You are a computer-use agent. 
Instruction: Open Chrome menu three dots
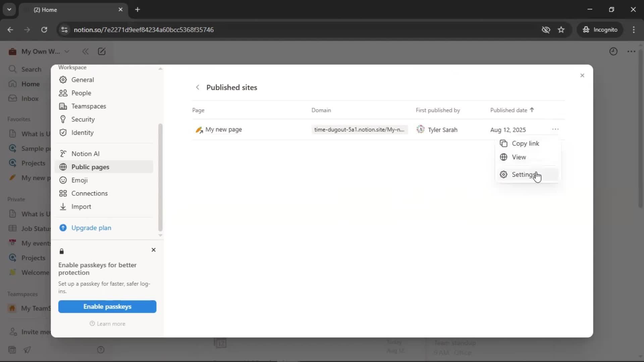pos(634,30)
